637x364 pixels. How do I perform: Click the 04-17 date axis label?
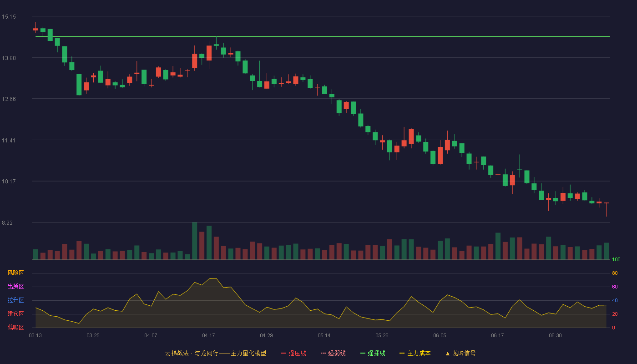point(208,335)
